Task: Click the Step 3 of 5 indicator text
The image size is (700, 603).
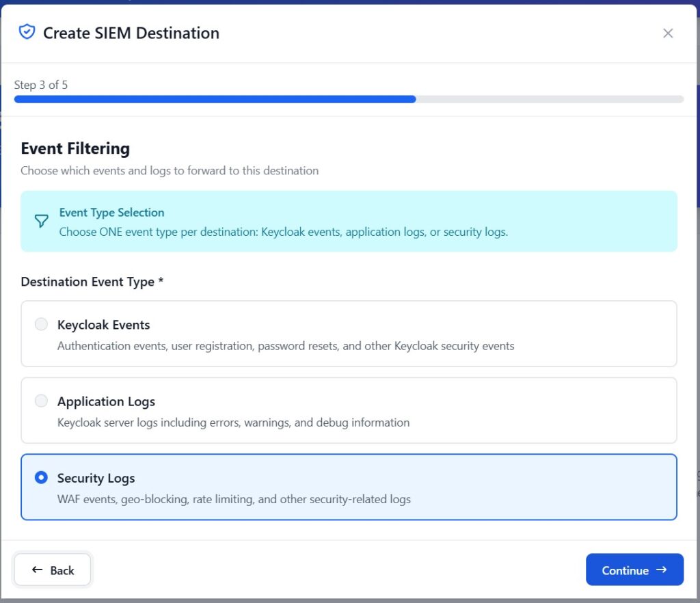Action: pyautogui.click(x=41, y=85)
